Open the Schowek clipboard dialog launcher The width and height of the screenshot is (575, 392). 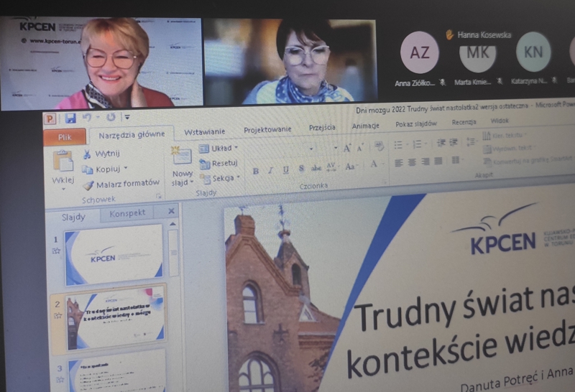(x=158, y=197)
